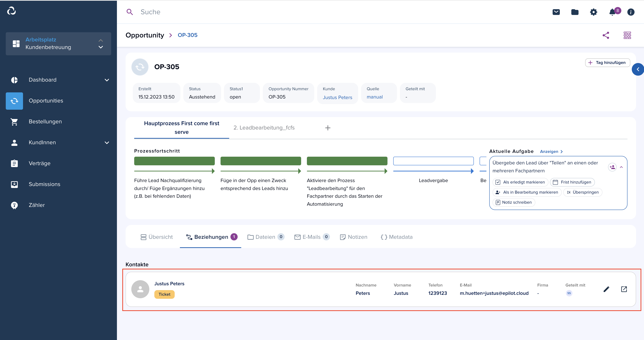Expand the KundInnen submenu chevron
This screenshot has width=644, height=340.
tap(107, 143)
